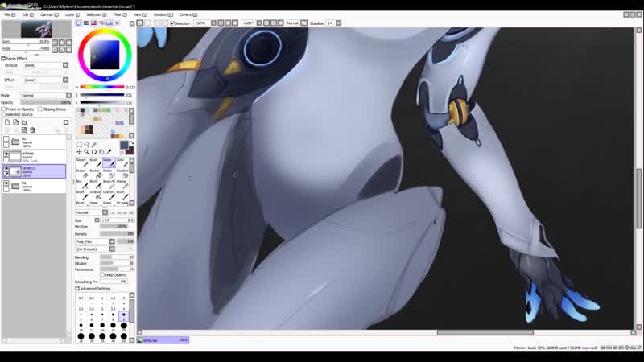Toggle the Preserve Opacity checkbox
Viewport: 644px width, 362px height.
[x=4, y=109]
